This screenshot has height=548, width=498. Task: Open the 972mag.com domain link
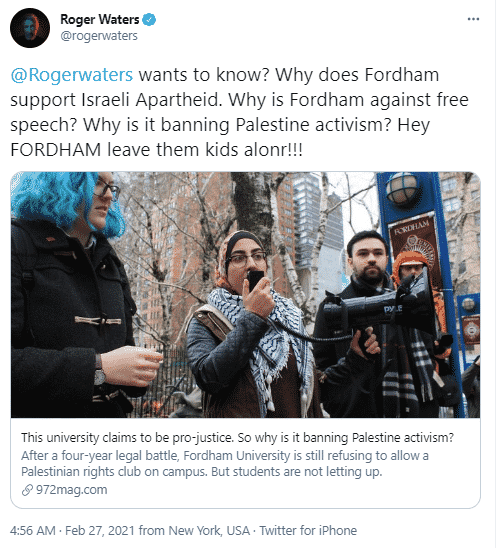pos(72,491)
